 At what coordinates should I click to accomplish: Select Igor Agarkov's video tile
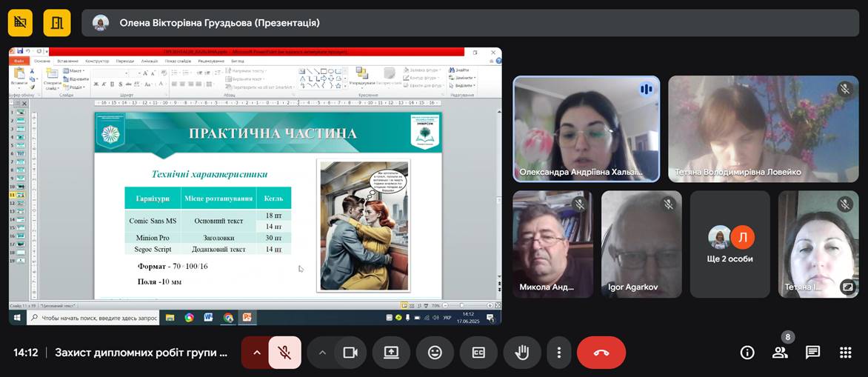coord(641,244)
